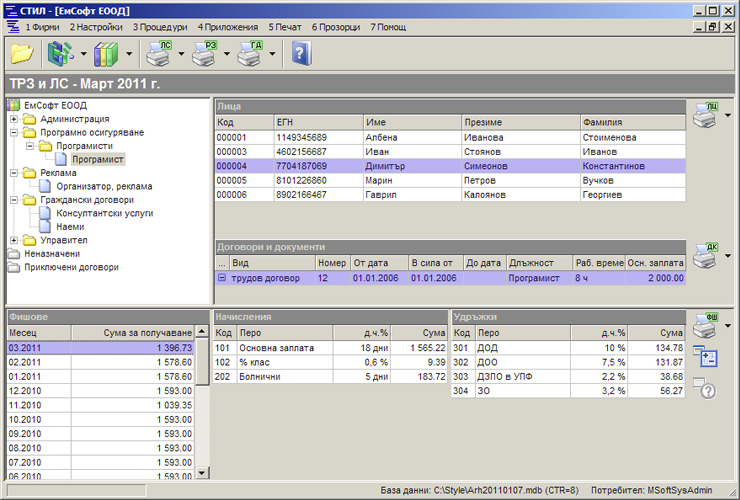Click the grayed question mark icon
740x500 pixels.
(x=705, y=388)
